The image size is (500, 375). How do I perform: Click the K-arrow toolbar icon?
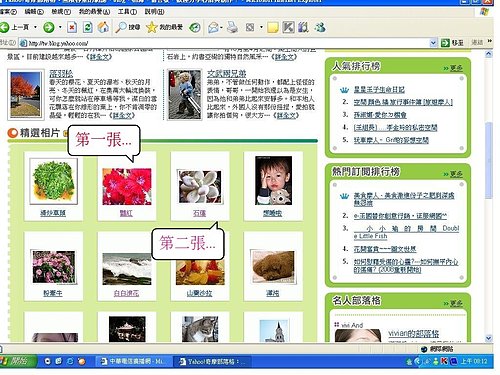tap(288, 27)
